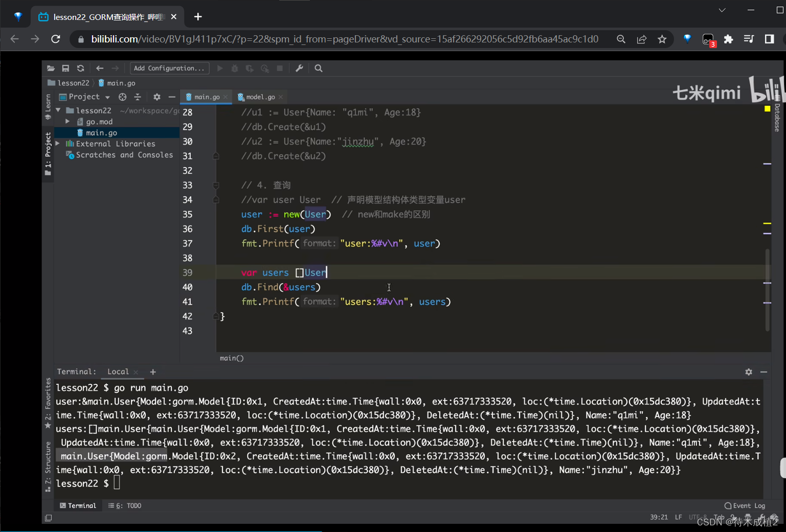Click the Search Everywhere magnifier icon
Viewport: 786px width, 532px height.
pos(319,68)
